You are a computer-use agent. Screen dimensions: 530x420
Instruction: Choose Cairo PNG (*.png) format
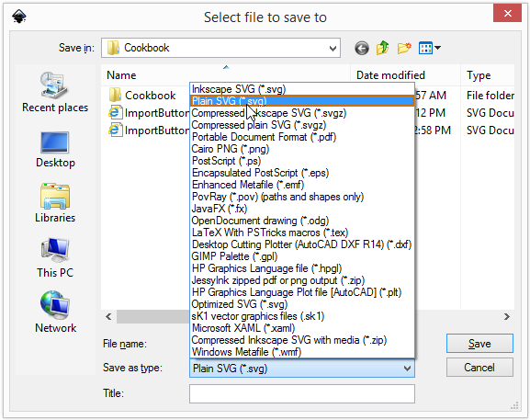[x=302, y=149]
